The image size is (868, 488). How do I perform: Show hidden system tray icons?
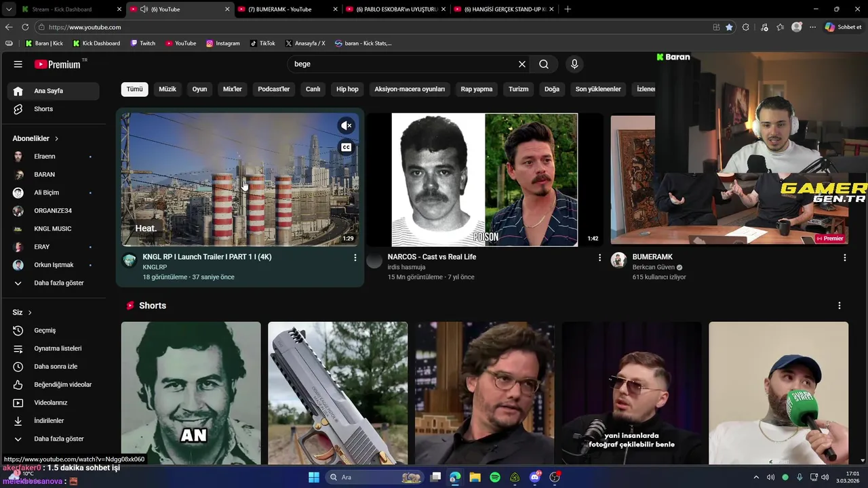(x=756, y=477)
